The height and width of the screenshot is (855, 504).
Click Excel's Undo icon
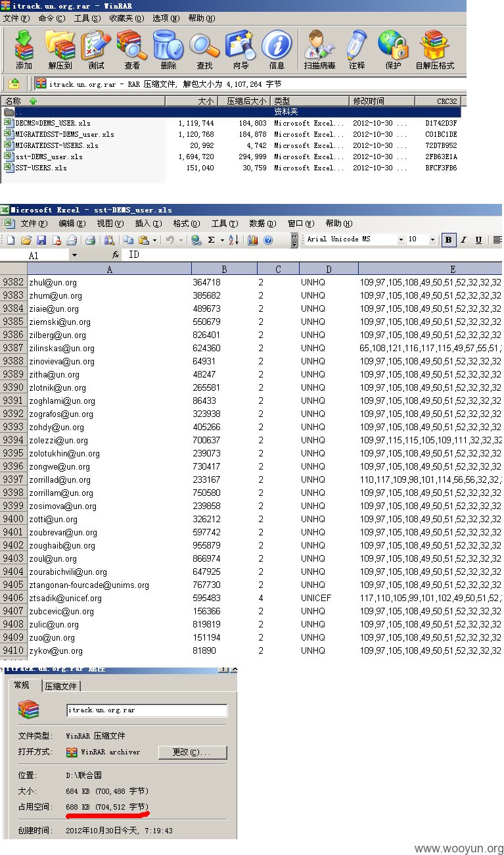(x=170, y=240)
